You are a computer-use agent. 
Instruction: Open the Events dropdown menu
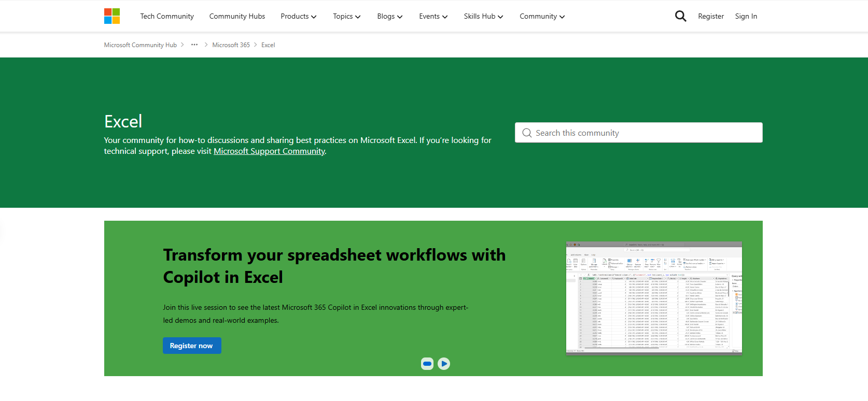tap(433, 16)
